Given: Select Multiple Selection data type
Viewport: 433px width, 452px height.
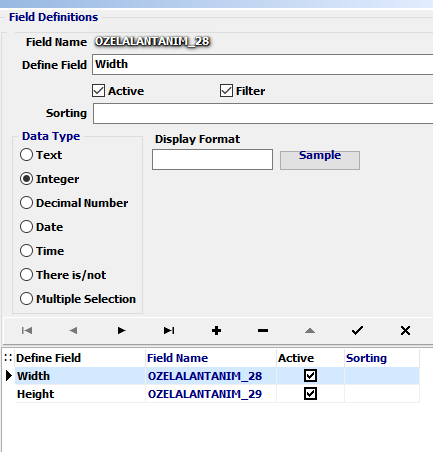Looking at the screenshot, I should pyautogui.click(x=26, y=299).
